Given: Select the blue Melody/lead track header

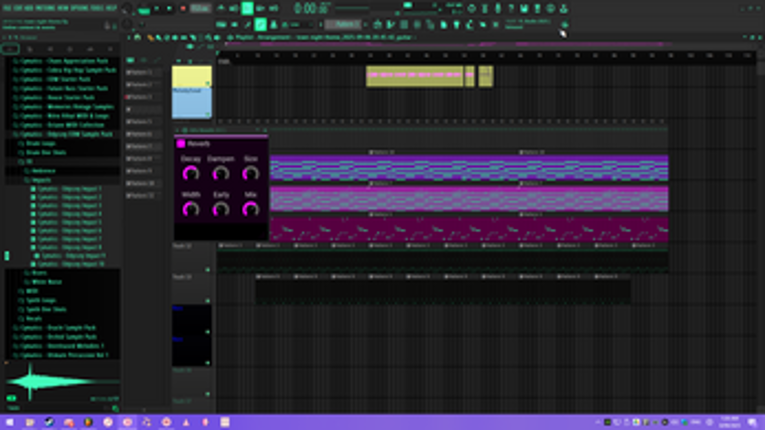Looking at the screenshot, I should 192,103.
